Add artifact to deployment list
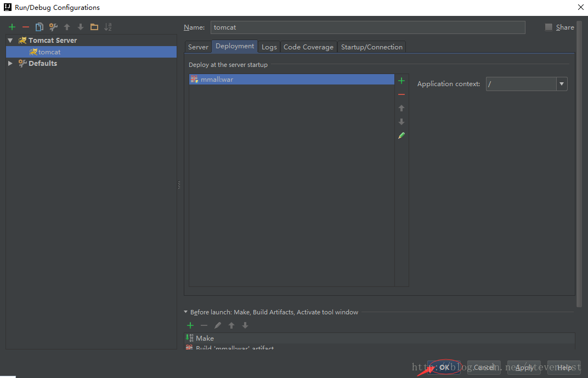Image resolution: width=588 pixels, height=378 pixels. pyautogui.click(x=402, y=81)
